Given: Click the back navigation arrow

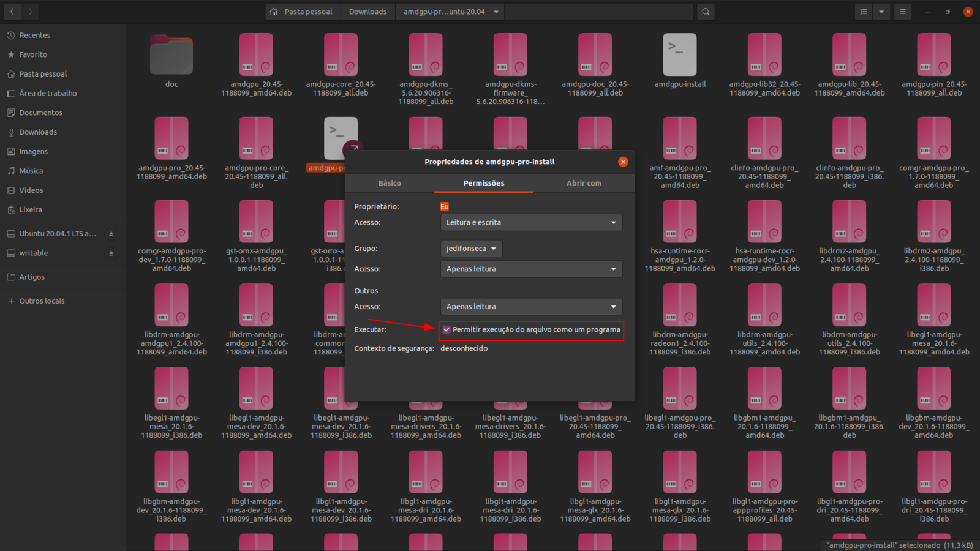Looking at the screenshot, I should click(12, 11).
